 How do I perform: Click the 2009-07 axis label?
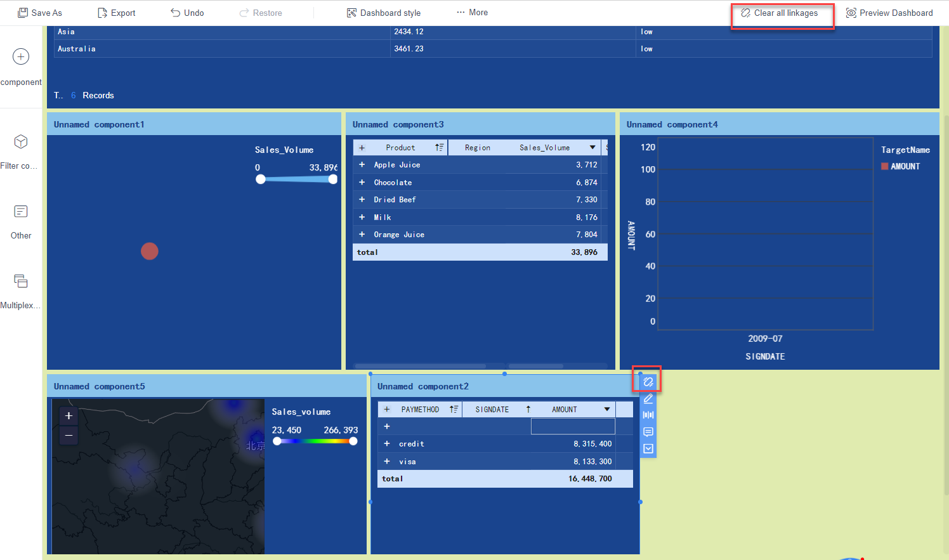tap(765, 339)
